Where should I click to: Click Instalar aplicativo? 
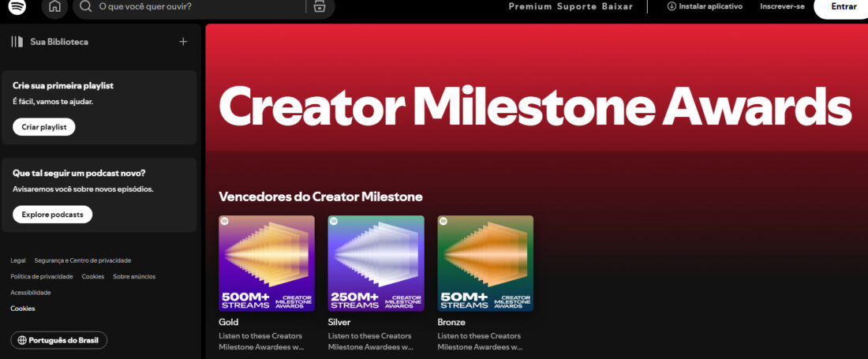705,6
